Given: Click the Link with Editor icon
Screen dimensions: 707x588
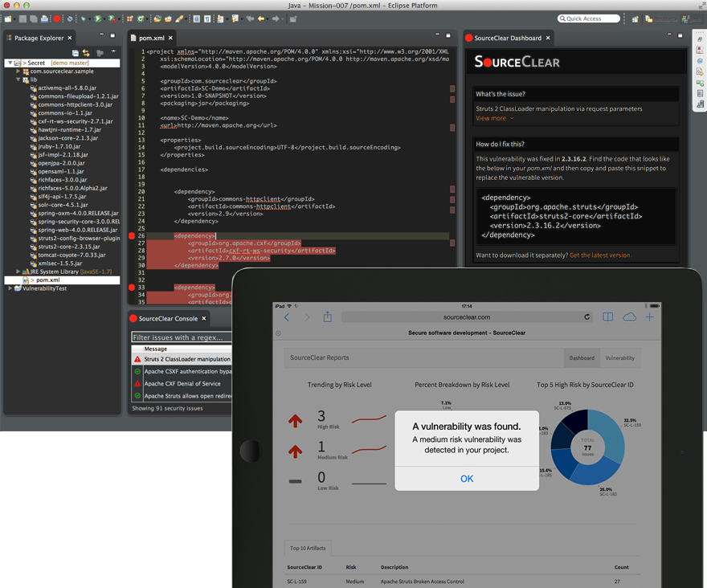Looking at the screenshot, I should (86, 52).
